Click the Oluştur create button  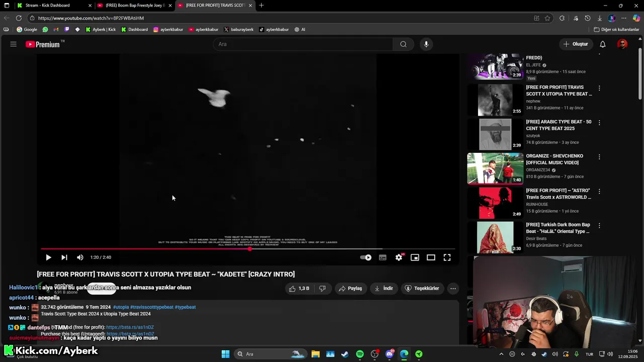pos(576,44)
